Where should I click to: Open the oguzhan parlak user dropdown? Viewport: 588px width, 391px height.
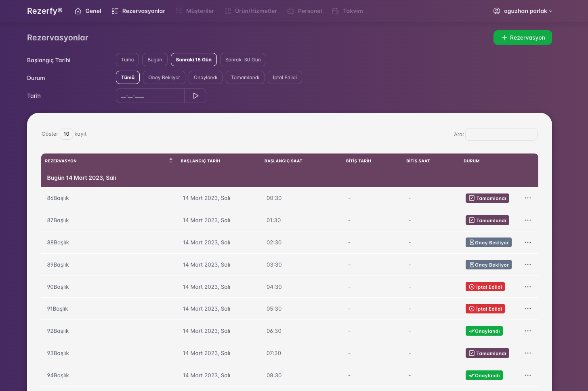coord(523,11)
